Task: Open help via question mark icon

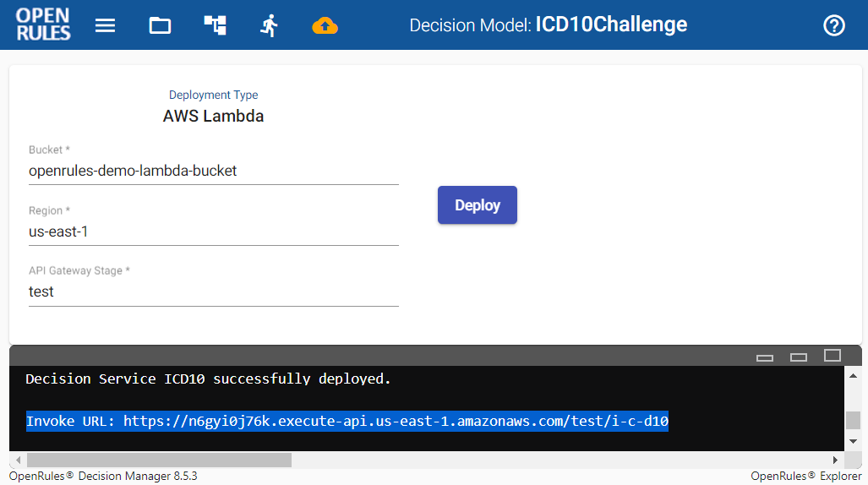Action: point(833,25)
